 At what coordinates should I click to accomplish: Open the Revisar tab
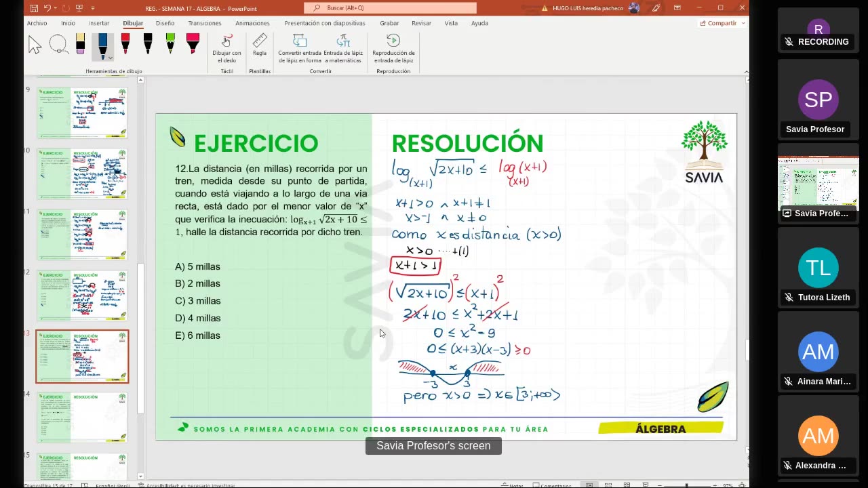[421, 23]
